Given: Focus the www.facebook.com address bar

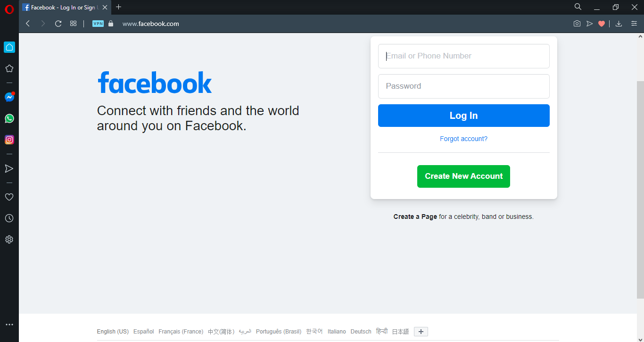Looking at the screenshot, I should 151,24.
